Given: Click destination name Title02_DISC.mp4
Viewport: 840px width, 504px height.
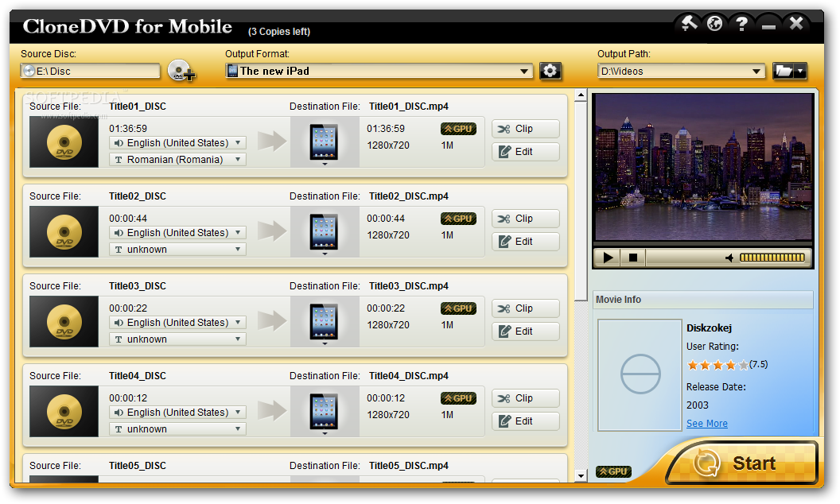Looking at the screenshot, I should click(409, 196).
